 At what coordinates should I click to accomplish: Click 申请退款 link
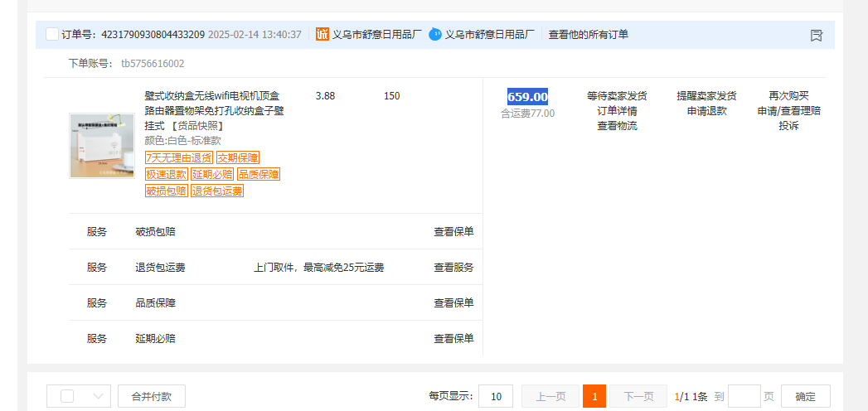click(706, 111)
